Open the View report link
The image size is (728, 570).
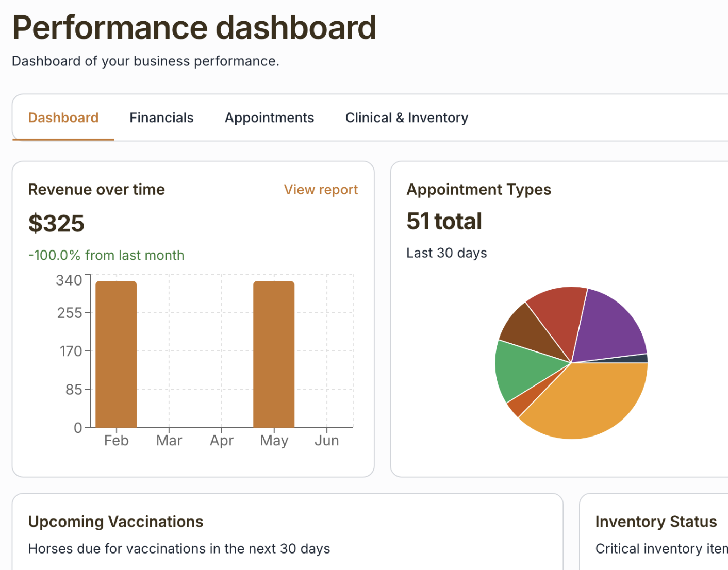point(321,190)
